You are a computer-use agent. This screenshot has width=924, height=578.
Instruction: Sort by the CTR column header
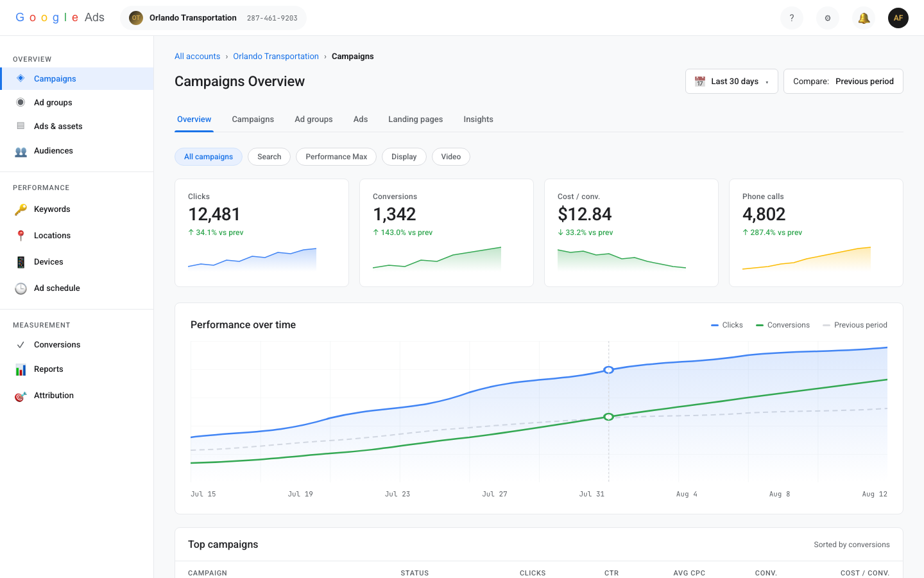coord(612,573)
